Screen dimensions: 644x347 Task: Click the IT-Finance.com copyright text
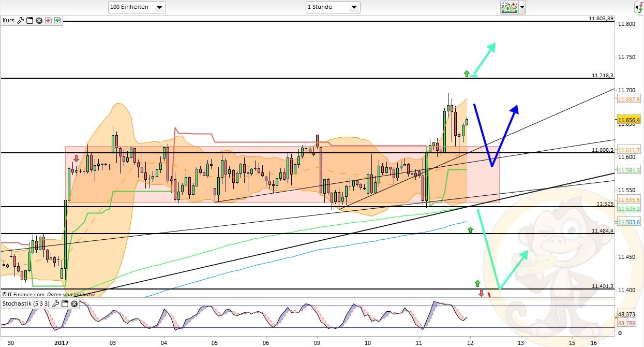pos(24,294)
